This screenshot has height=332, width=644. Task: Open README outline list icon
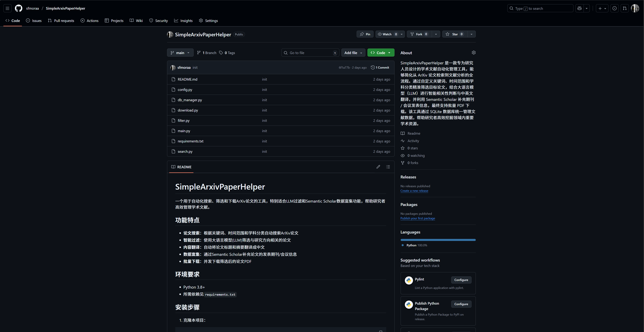coord(388,167)
